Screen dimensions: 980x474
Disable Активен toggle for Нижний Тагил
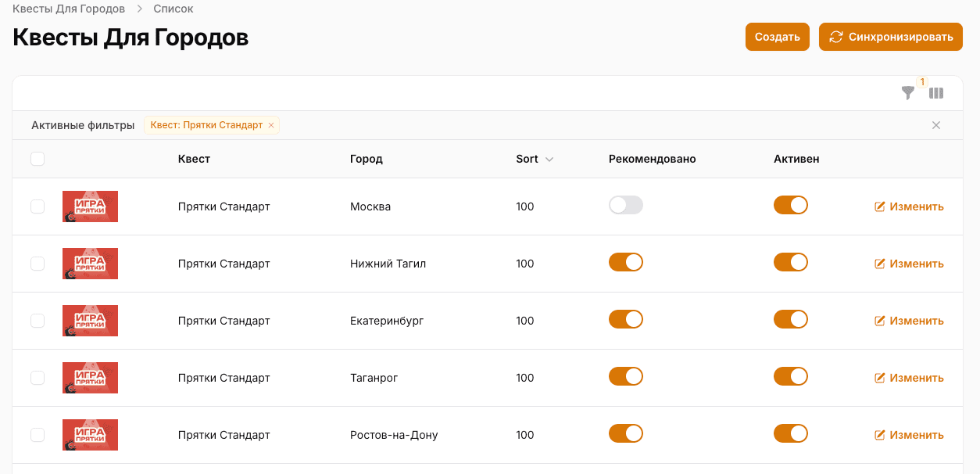pos(790,262)
